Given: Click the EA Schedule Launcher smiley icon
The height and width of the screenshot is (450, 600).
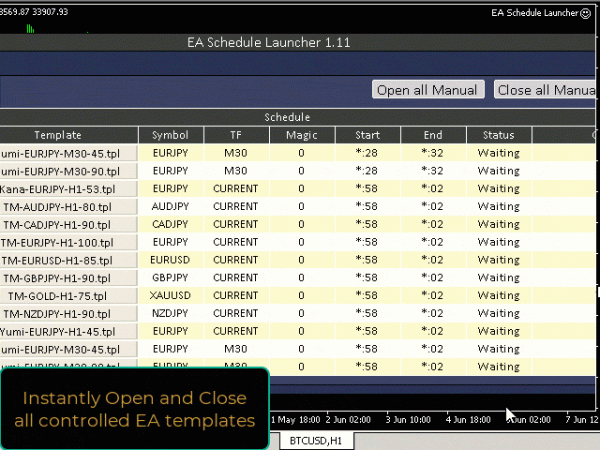Looking at the screenshot, I should tap(586, 13).
